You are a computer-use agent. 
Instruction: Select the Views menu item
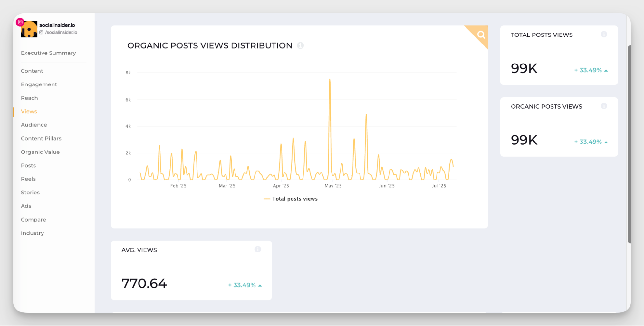point(29,111)
